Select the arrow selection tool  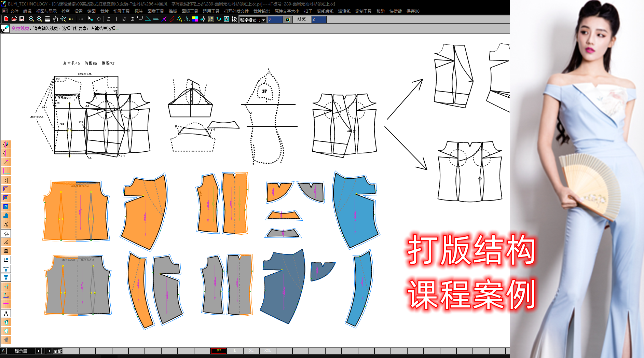click(x=91, y=19)
